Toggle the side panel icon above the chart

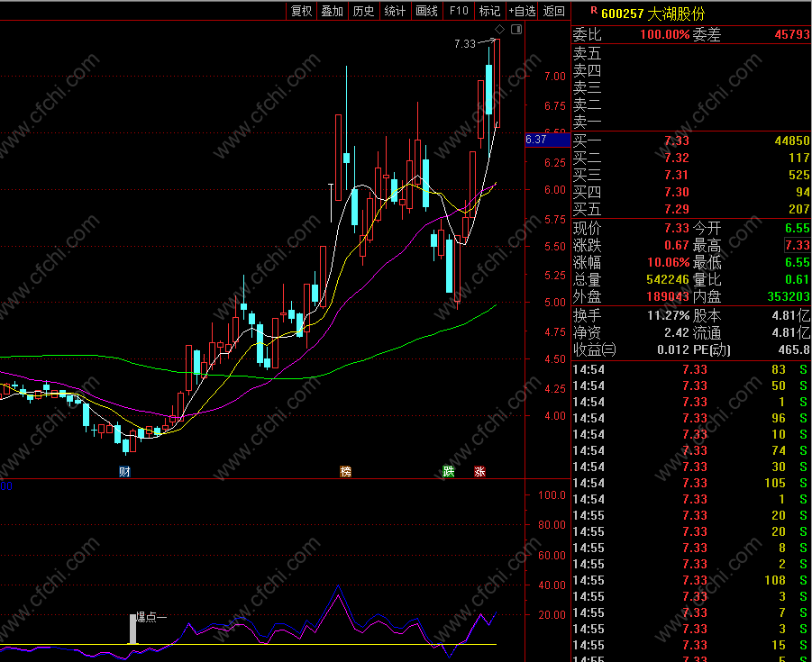516,29
